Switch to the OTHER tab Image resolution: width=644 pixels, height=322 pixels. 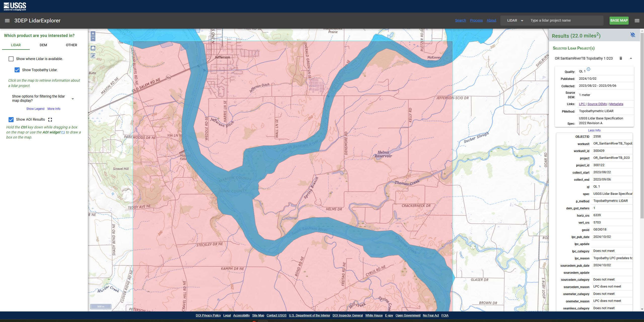point(71,45)
